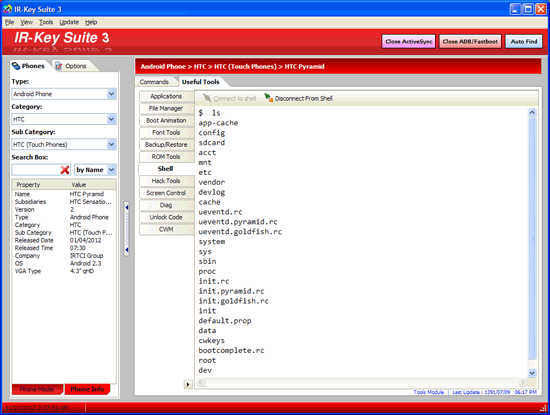This screenshot has width=550, height=415.
Task: Clear the search box with the red X
Action: point(65,170)
